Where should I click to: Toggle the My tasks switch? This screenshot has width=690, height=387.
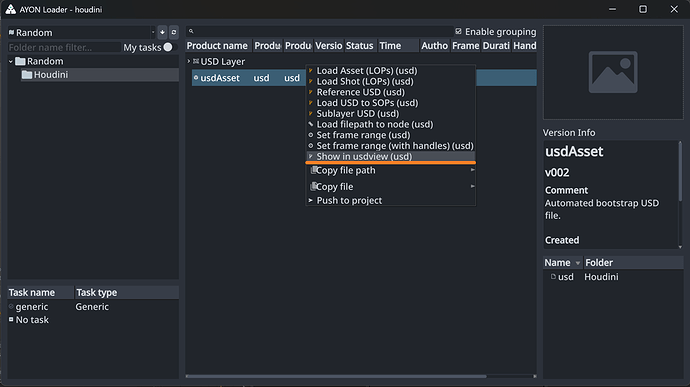point(168,47)
